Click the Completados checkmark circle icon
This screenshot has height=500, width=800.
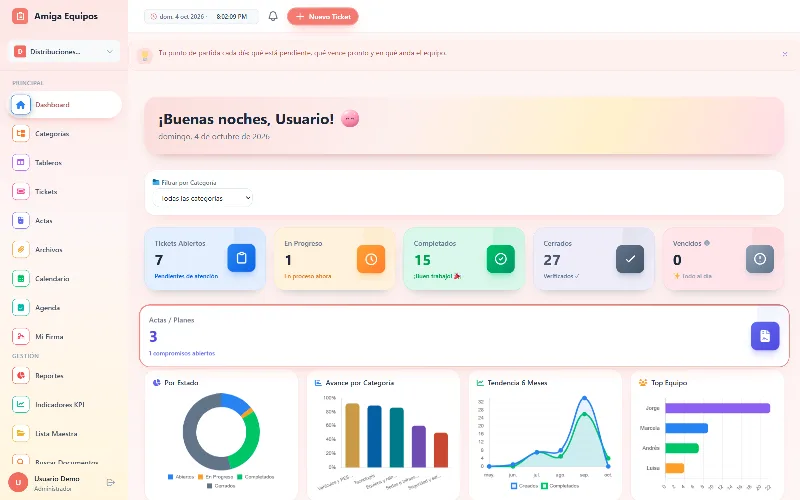pyautogui.click(x=501, y=259)
